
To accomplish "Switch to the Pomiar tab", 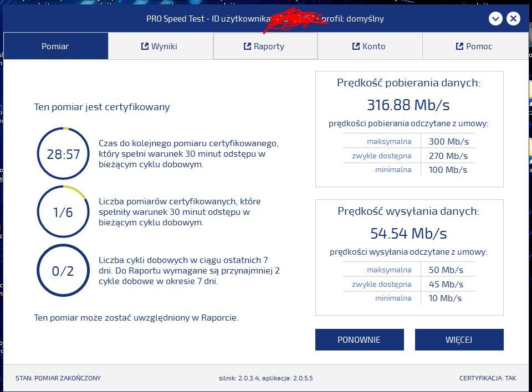I will [x=55, y=46].
